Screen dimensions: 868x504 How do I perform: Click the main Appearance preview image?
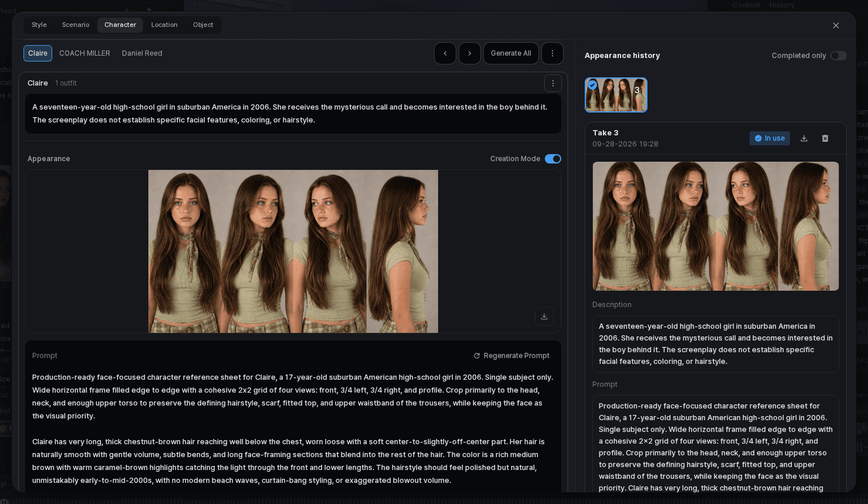(x=293, y=251)
